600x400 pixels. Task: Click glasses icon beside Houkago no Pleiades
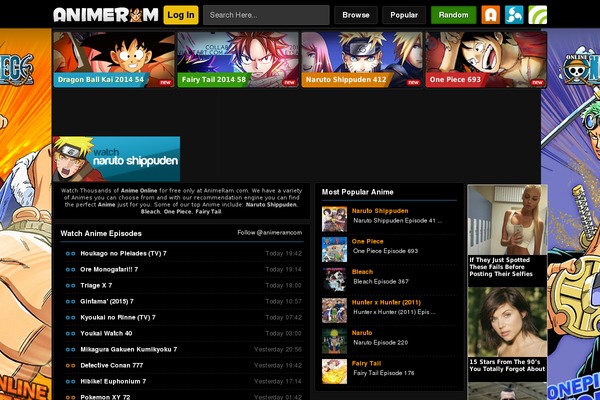coord(70,253)
